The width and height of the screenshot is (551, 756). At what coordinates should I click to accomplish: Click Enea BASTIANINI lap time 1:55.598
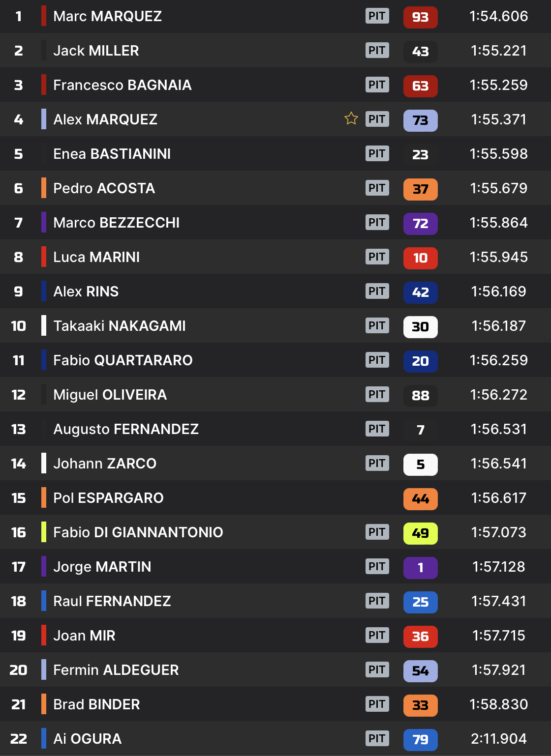tap(499, 154)
